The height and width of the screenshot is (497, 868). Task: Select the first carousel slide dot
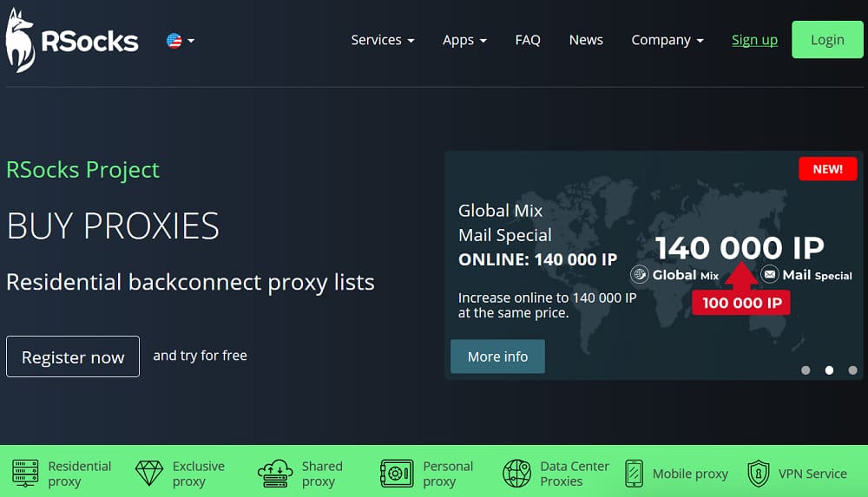806,370
